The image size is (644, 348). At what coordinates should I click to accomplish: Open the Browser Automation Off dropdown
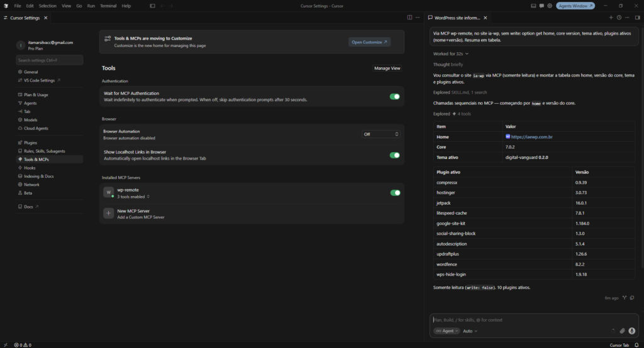(x=380, y=134)
